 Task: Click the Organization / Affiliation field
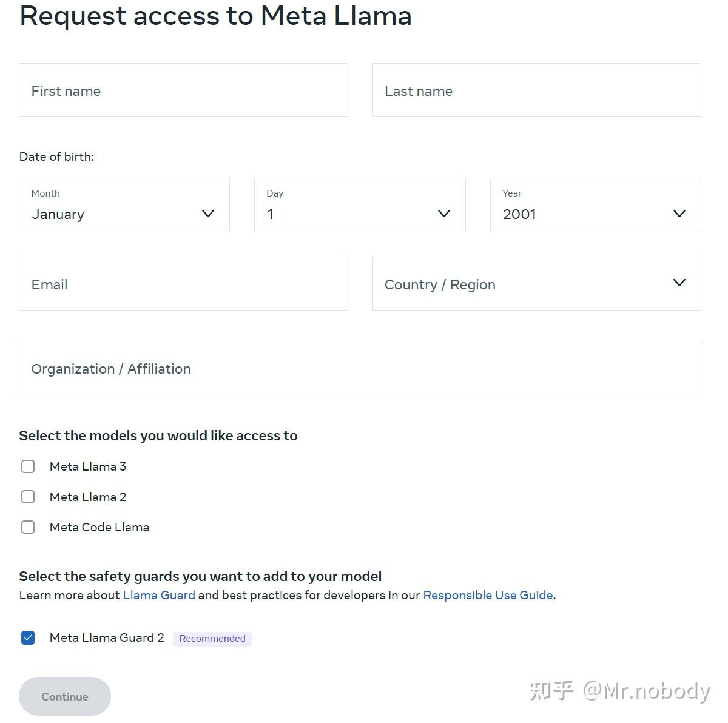[x=360, y=368]
